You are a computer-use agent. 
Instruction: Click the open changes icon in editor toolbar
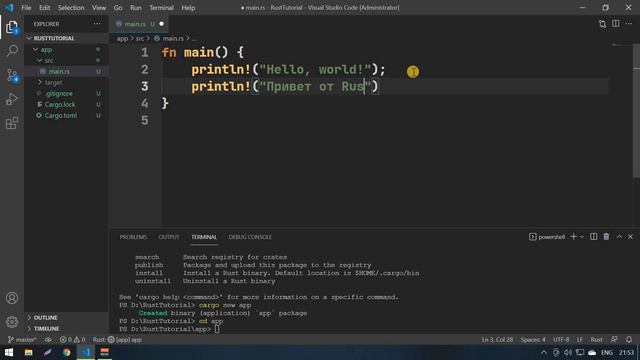[x=602, y=24]
